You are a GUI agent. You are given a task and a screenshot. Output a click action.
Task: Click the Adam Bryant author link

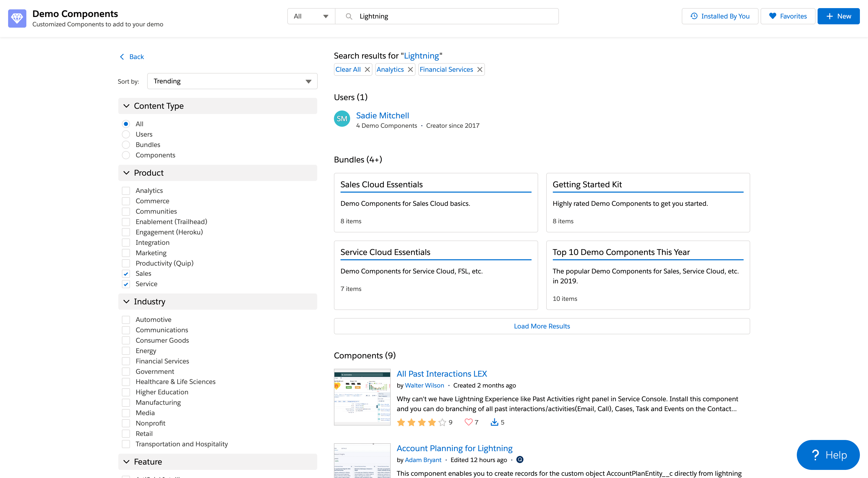(x=423, y=460)
